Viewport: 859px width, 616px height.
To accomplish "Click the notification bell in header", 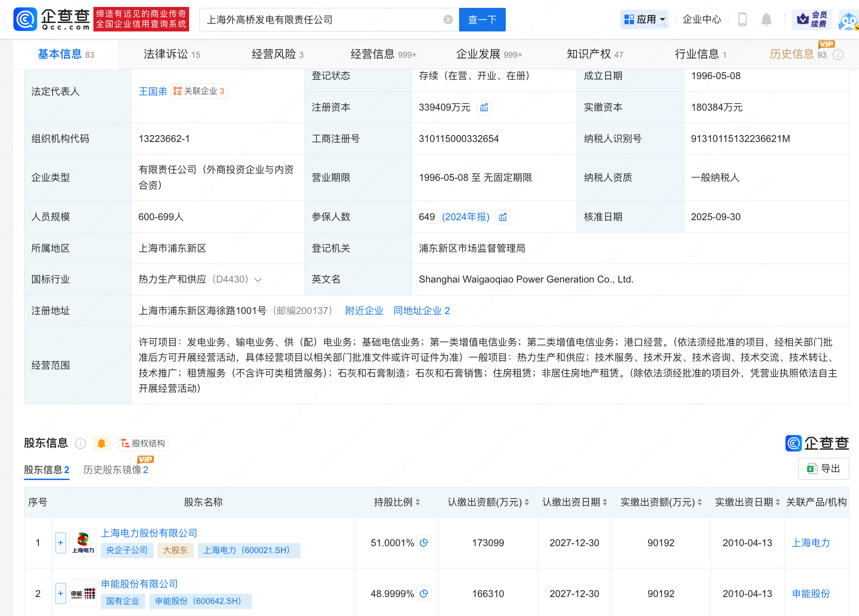I will coord(766,19).
